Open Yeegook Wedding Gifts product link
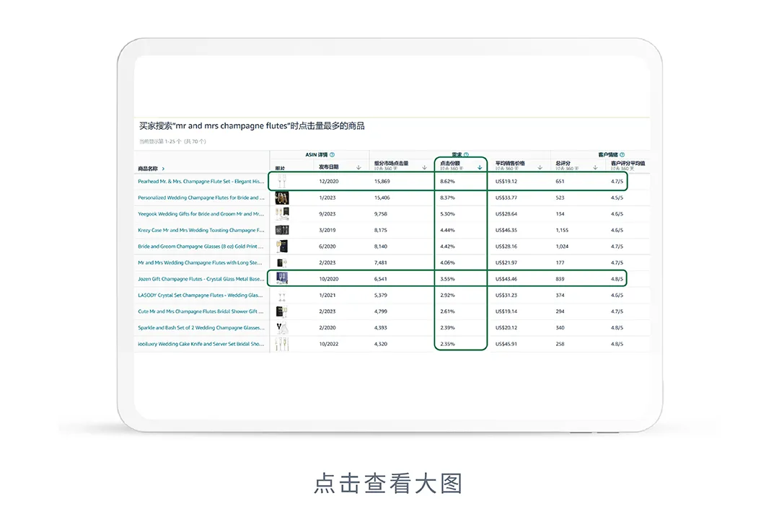The height and width of the screenshot is (532, 779). [x=201, y=214]
